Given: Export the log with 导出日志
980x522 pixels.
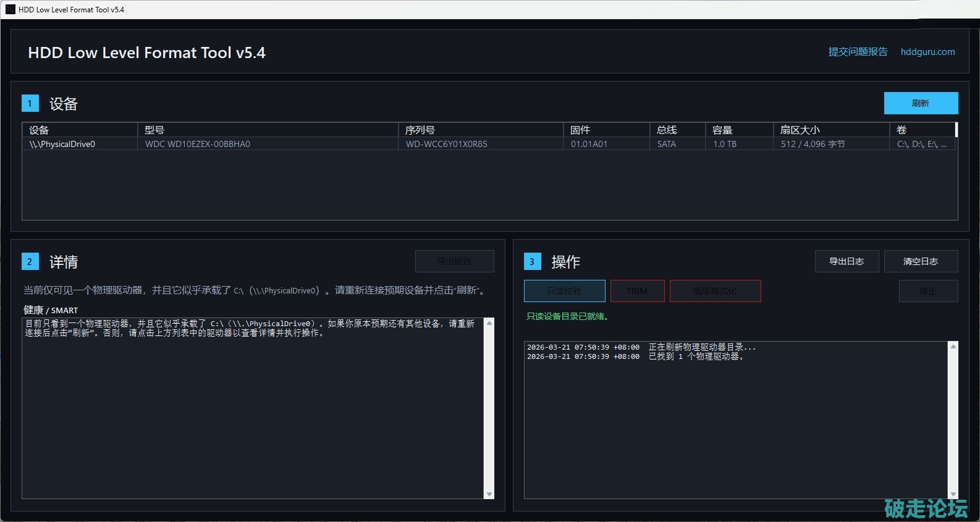Looking at the screenshot, I should (846, 261).
